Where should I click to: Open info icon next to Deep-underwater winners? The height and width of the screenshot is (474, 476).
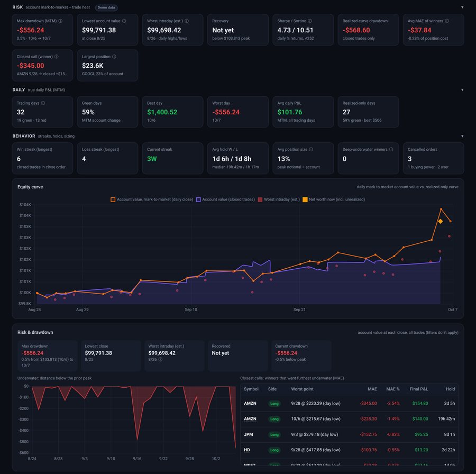click(x=391, y=149)
